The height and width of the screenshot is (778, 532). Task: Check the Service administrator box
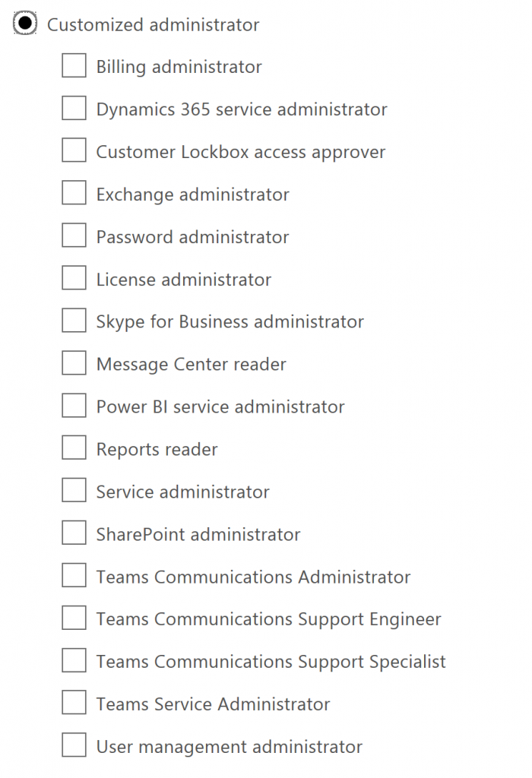[x=74, y=490]
